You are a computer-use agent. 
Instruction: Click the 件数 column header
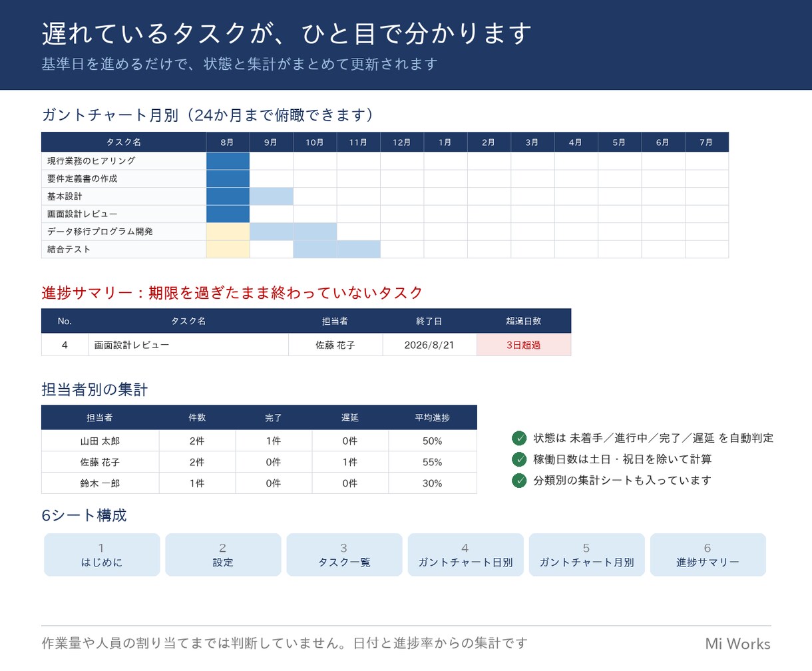tap(197, 417)
